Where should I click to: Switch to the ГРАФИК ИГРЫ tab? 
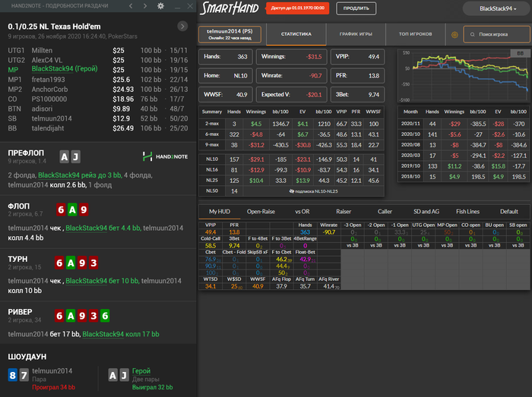pyautogui.click(x=356, y=34)
